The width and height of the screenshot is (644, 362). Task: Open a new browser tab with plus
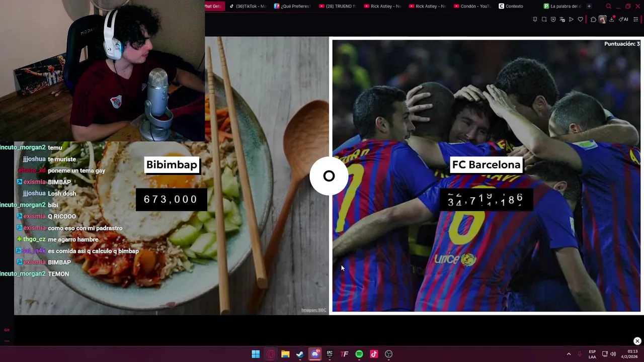[x=589, y=6]
